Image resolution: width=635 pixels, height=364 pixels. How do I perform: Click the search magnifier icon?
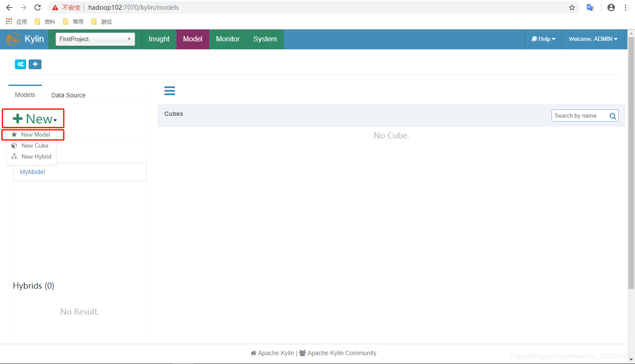[x=612, y=116]
